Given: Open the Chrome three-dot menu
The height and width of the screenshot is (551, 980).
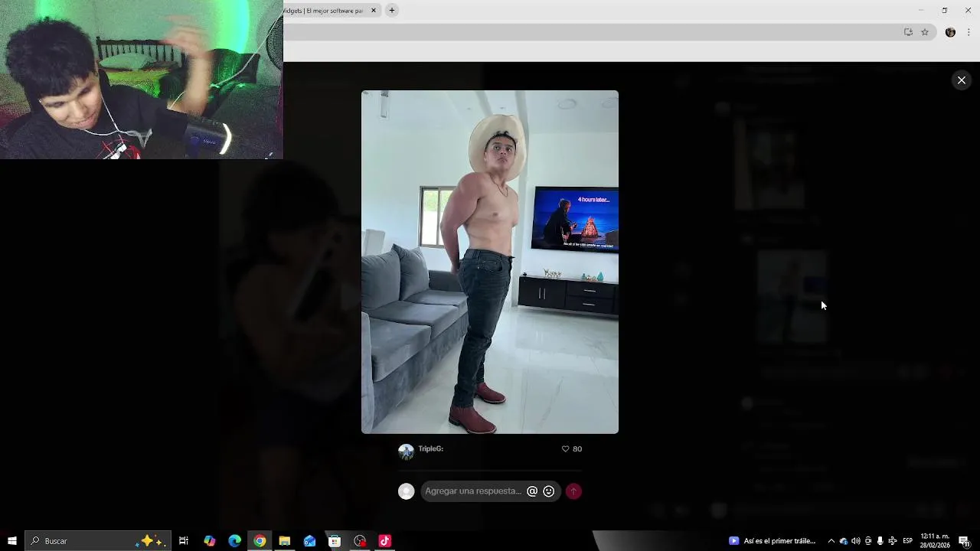Looking at the screenshot, I should tap(969, 32).
